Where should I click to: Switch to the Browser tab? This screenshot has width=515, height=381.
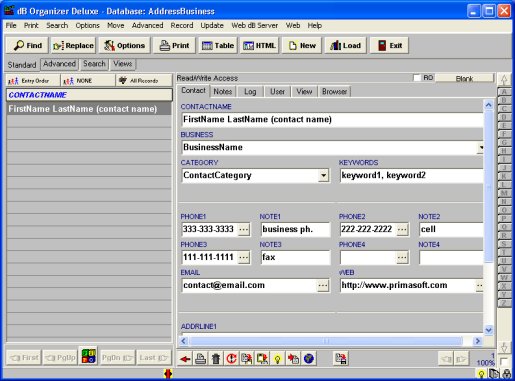334,91
